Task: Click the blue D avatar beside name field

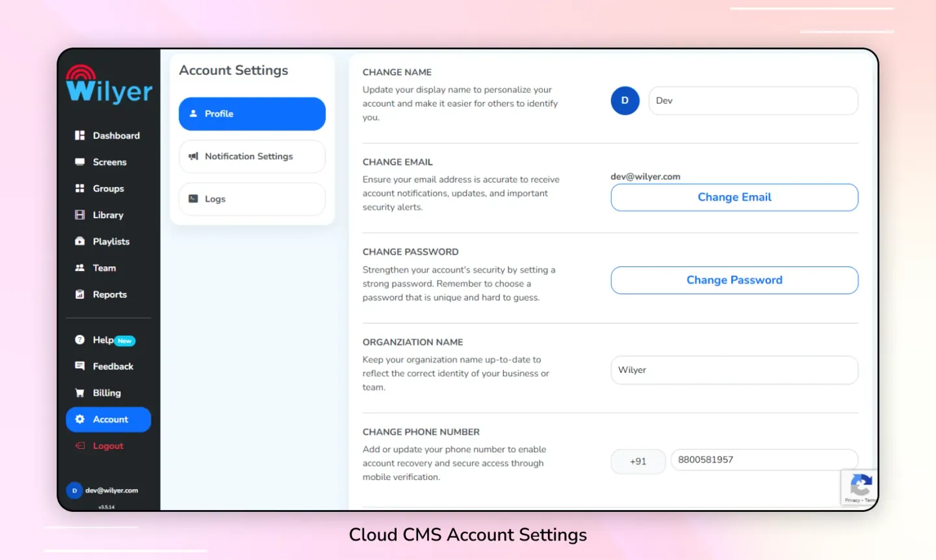Action: tap(625, 101)
